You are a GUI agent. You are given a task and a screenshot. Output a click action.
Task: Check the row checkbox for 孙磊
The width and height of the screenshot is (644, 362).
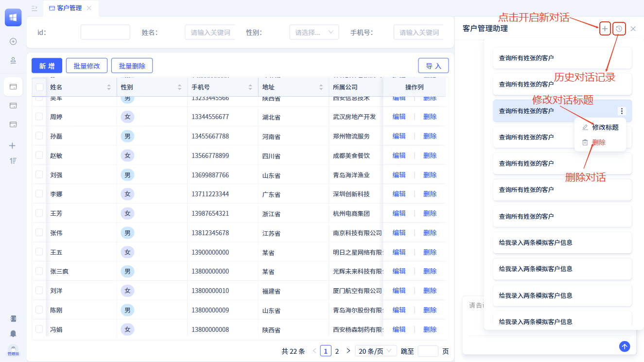point(39,136)
